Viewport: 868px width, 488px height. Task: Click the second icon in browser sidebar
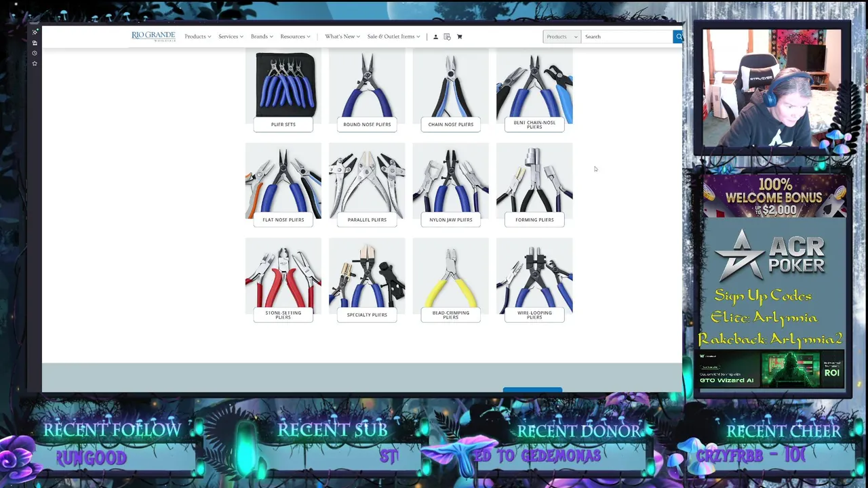coord(35,43)
